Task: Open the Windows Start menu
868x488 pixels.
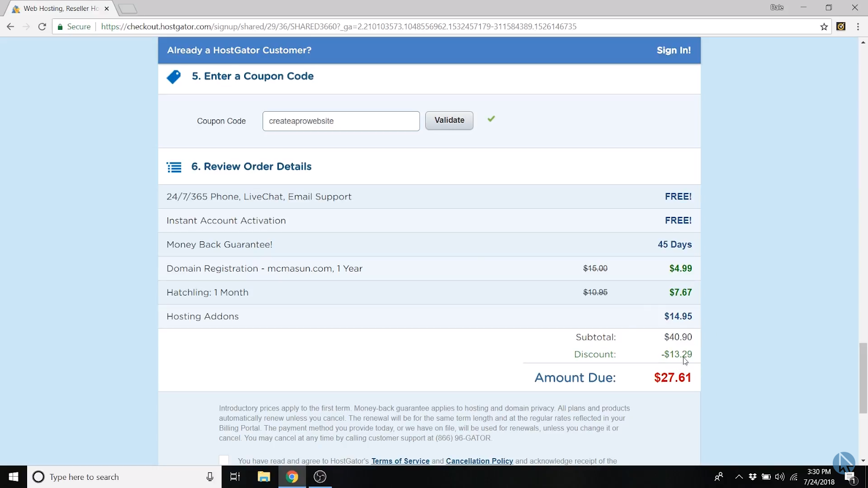Action: click(x=14, y=477)
